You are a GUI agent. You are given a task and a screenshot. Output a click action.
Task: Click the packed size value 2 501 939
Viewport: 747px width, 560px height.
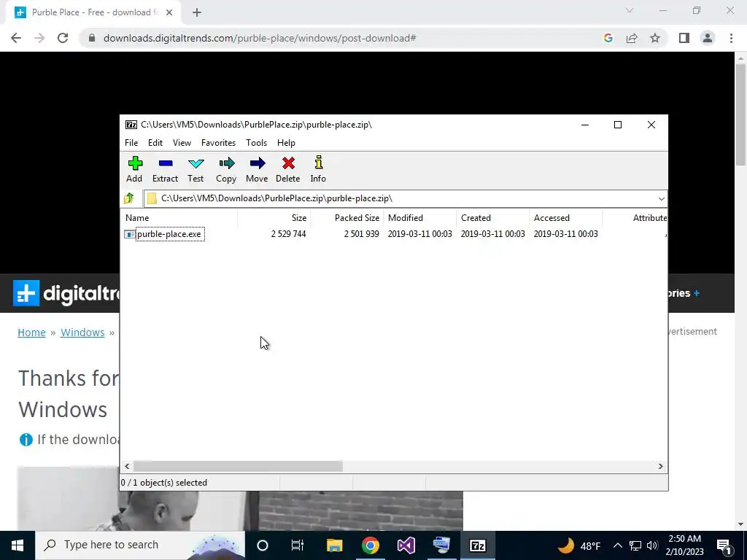pyautogui.click(x=361, y=234)
